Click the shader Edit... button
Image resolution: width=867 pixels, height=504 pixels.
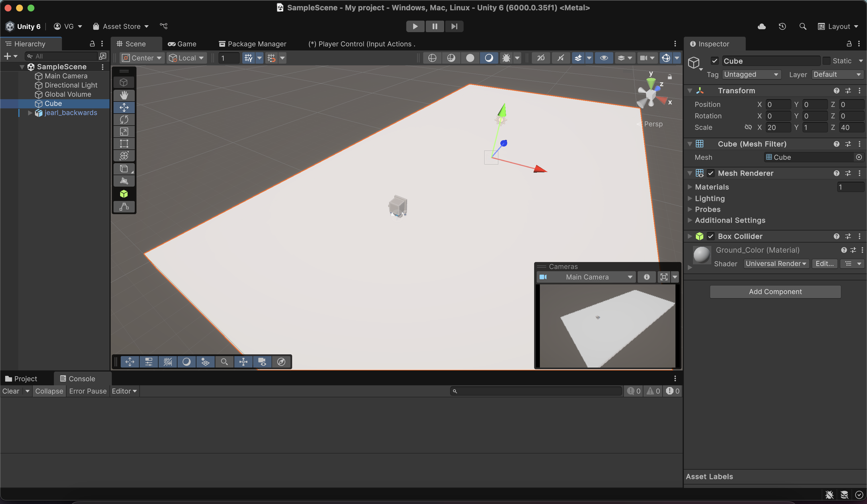pos(824,263)
